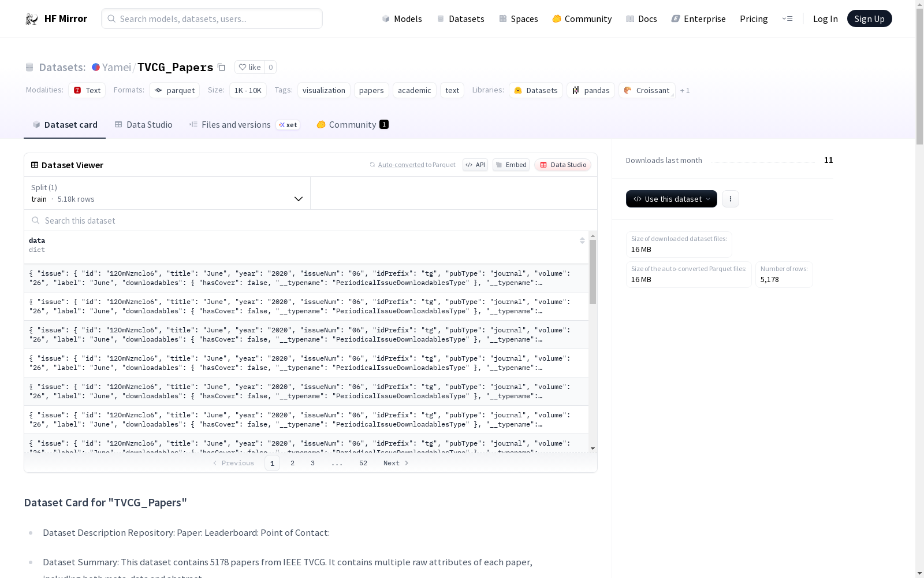Open Enterprise from the top navigation
924x578 pixels.
point(698,18)
